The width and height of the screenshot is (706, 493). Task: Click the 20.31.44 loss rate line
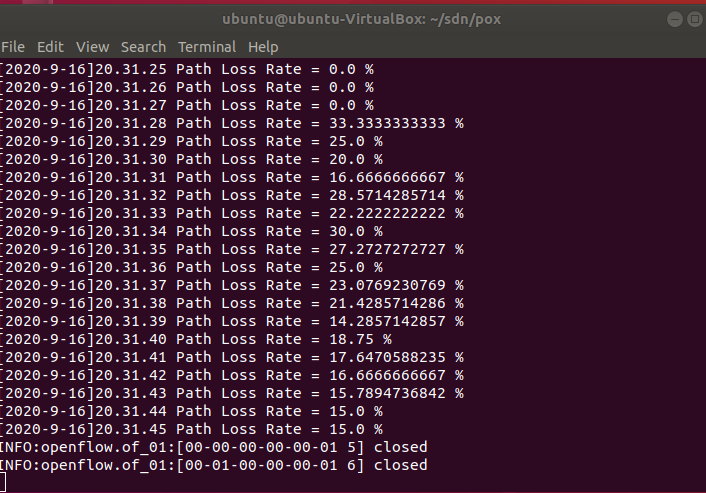[x=191, y=412]
